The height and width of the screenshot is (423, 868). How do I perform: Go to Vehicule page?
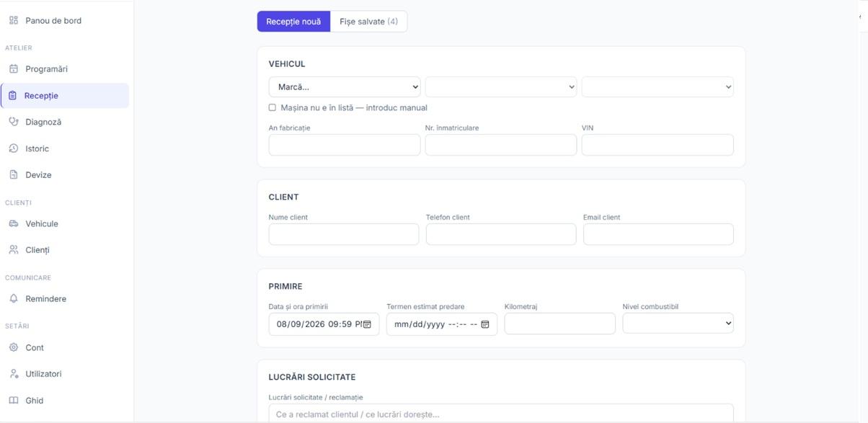[x=65, y=223]
